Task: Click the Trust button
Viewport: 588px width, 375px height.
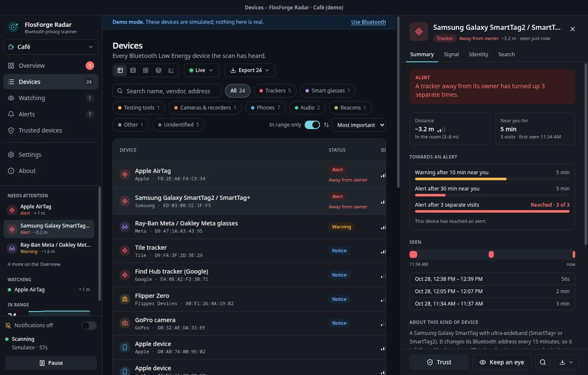Action: (439, 362)
